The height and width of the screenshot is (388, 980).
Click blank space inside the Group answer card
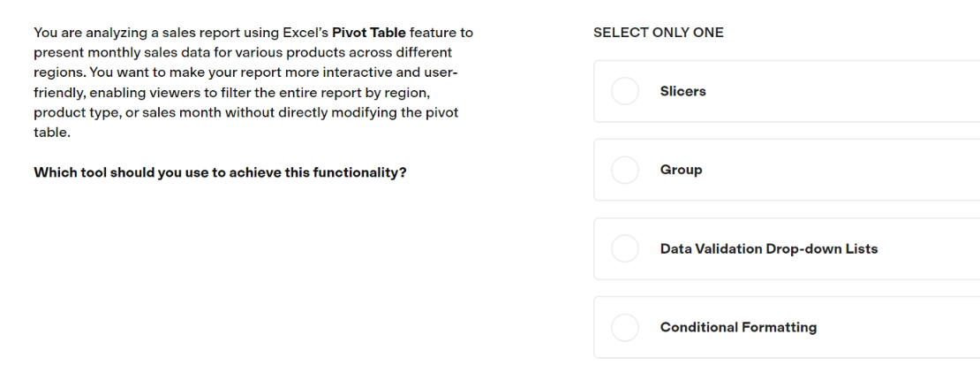click(x=844, y=171)
